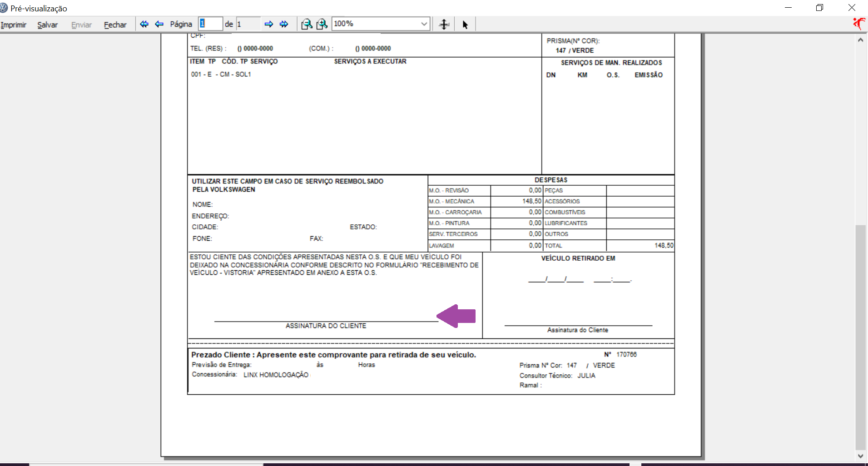Close the Pré-visualização window
The width and height of the screenshot is (868, 466).
852,8
